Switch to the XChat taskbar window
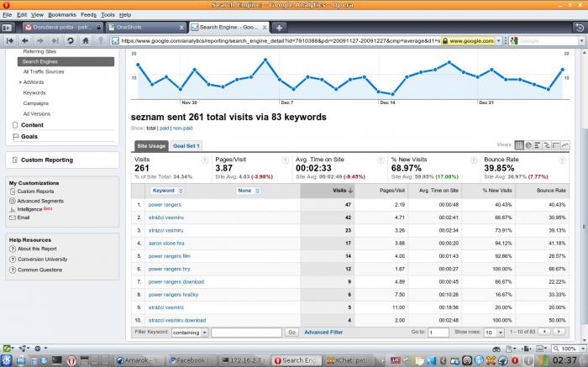The width and height of the screenshot is (588, 367). [x=350, y=360]
